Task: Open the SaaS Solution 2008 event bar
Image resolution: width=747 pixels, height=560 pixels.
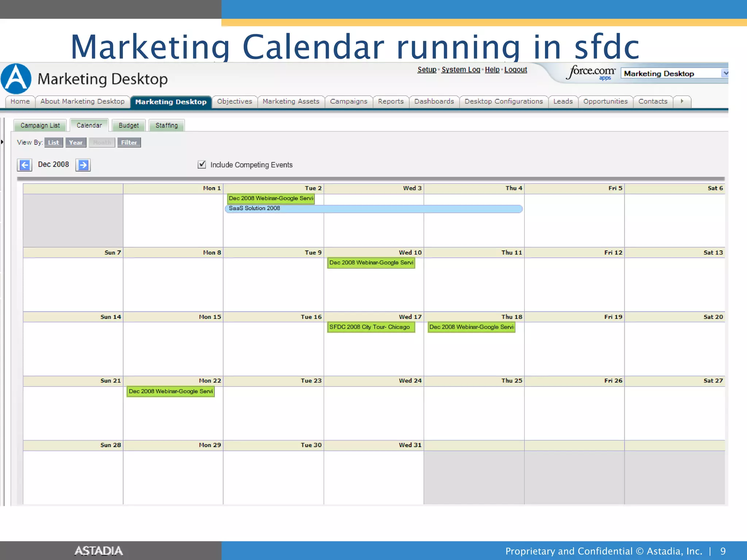Action: click(x=374, y=209)
